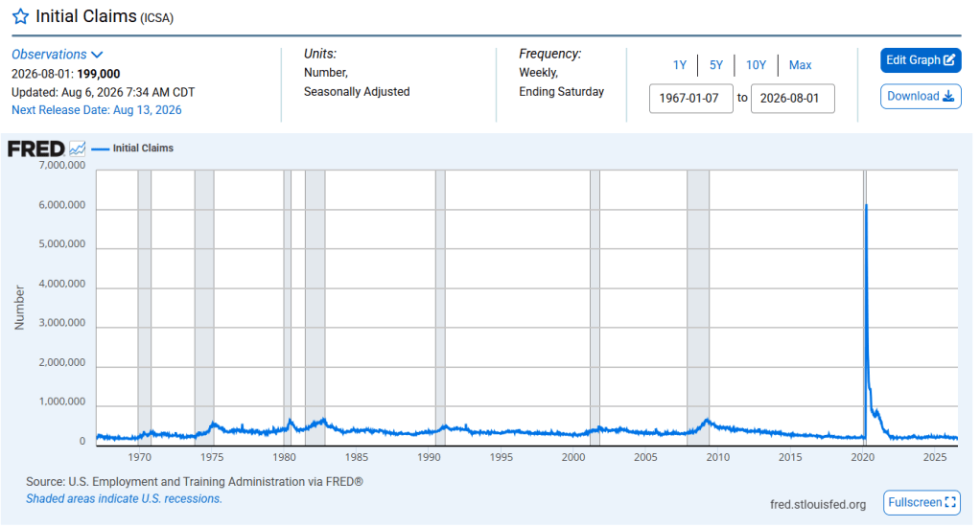
Task: Click the 199,000 observation value
Action: (x=98, y=74)
